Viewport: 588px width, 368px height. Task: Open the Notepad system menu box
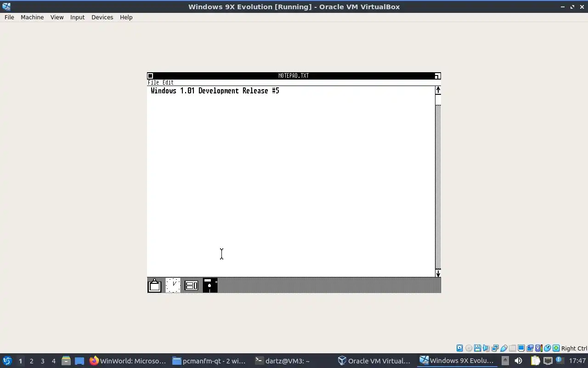(150, 76)
